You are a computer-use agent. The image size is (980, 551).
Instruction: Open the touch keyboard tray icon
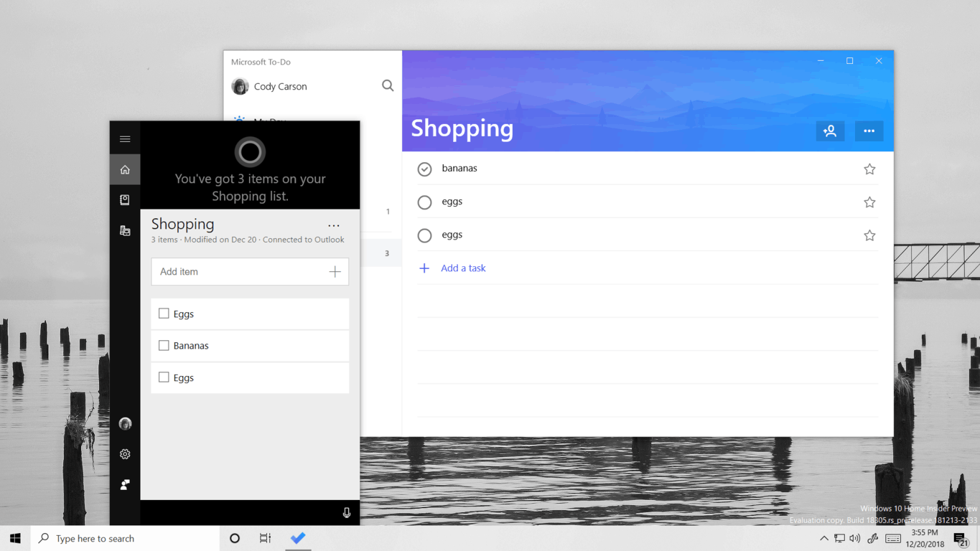(x=893, y=538)
